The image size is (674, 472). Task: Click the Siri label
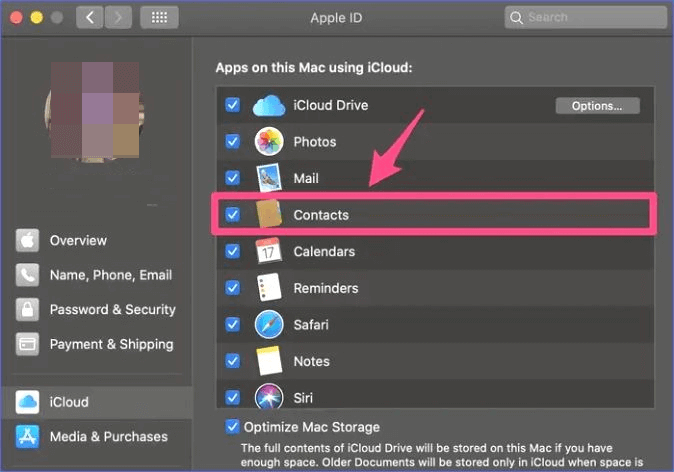(x=303, y=398)
